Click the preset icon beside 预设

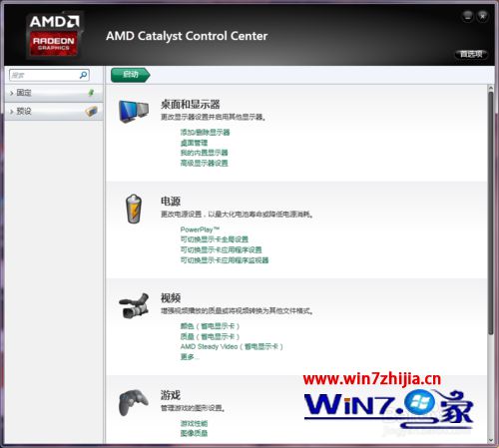(91, 111)
